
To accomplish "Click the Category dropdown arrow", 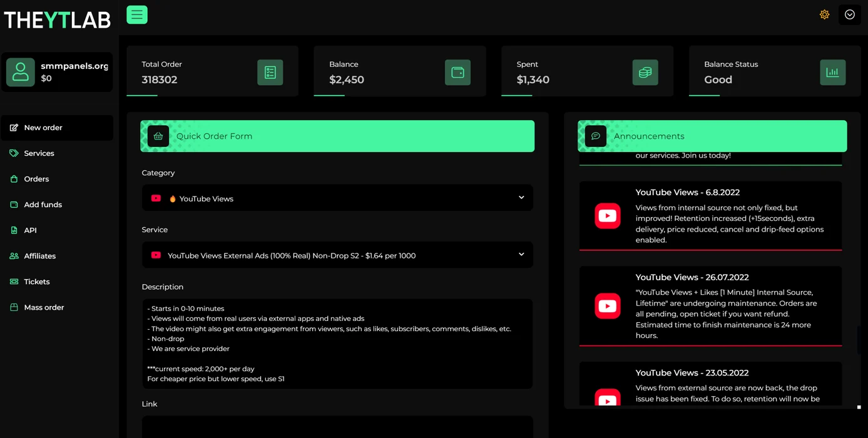I will (x=521, y=198).
